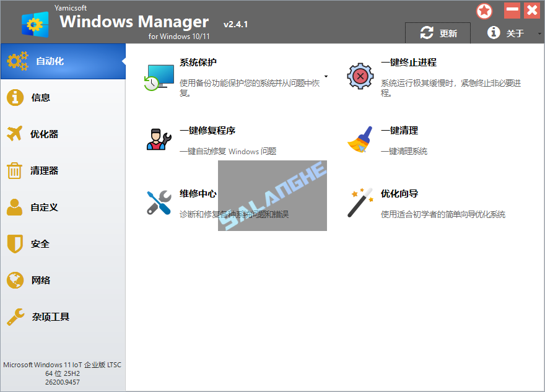Open the 优化器 sidebar tab
The height and width of the screenshot is (392, 545).
point(63,134)
